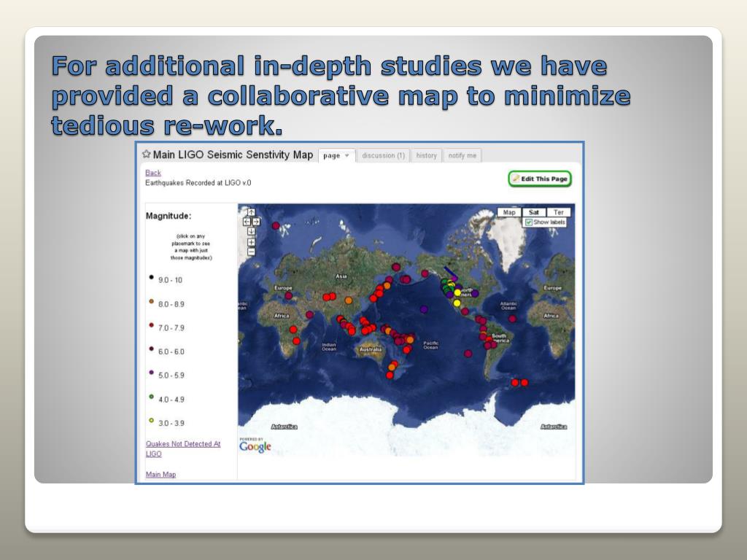This screenshot has width=747, height=560.
Task: Click the orange marker in central Asia
Action: [349, 300]
